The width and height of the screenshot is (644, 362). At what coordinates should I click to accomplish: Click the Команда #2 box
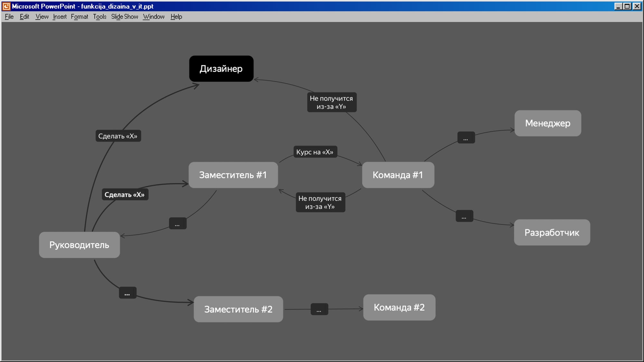(399, 307)
